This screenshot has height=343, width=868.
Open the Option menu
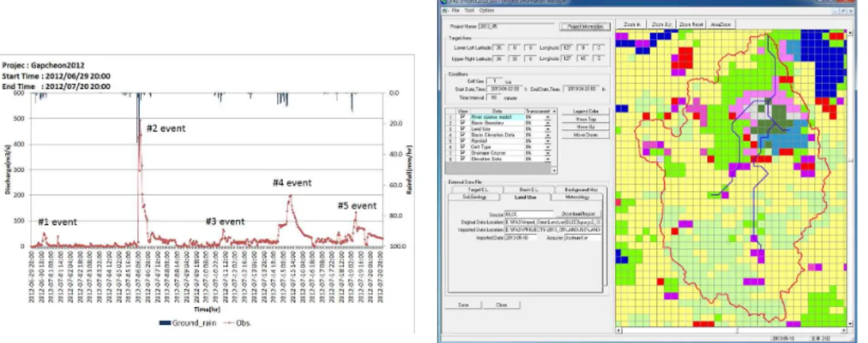coord(486,11)
